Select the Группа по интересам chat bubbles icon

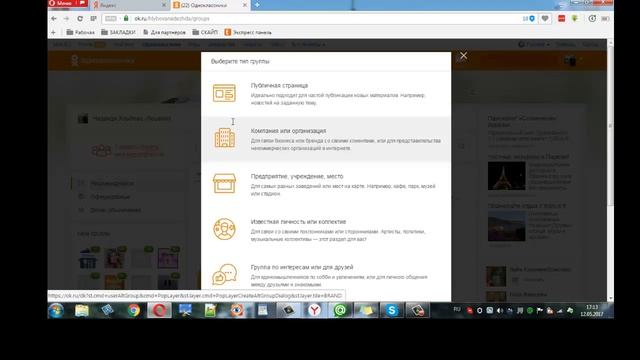tap(224, 274)
